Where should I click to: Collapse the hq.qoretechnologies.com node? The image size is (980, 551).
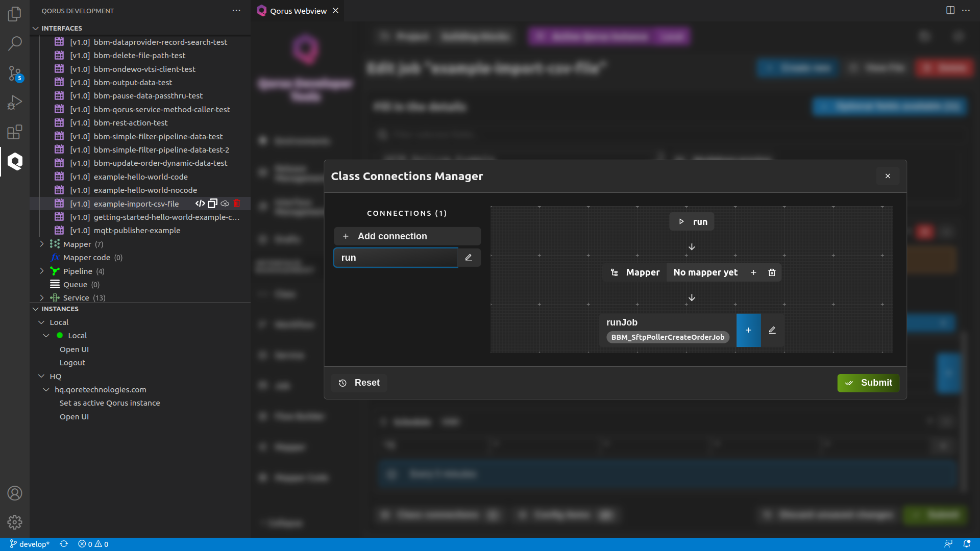click(46, 389)
